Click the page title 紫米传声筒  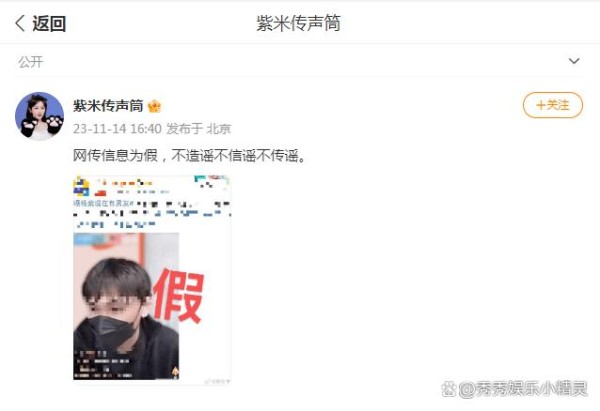click(298, 23)
